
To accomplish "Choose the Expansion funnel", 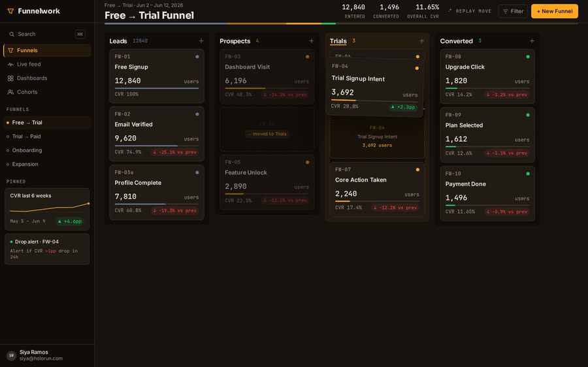I will point(47,164).
